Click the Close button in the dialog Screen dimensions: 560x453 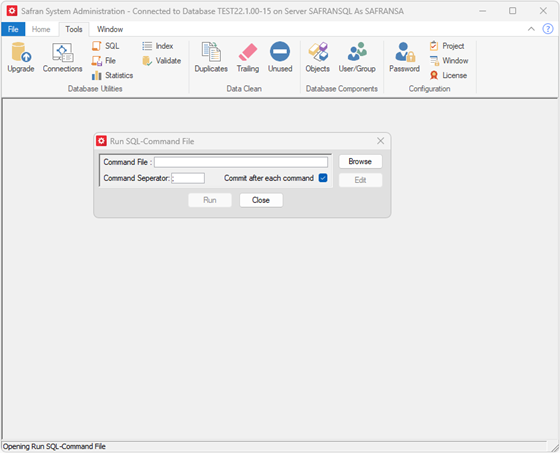pos(261,200)
